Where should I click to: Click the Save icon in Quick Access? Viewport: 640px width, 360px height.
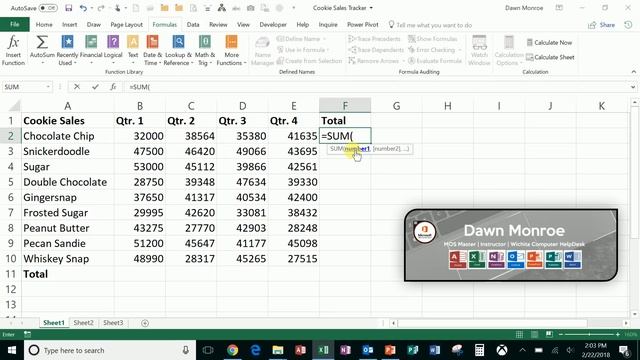click(x=69, y=8)
